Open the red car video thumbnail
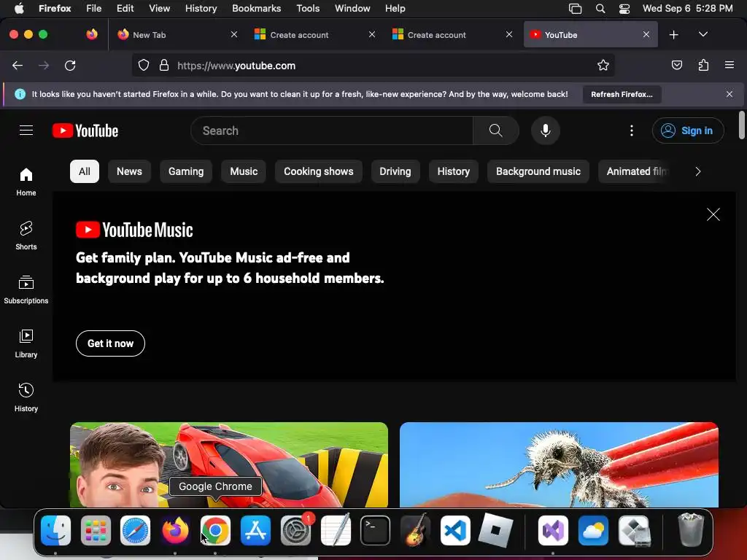This screenshot has height=560, width=747. click(x=228, y=464)
